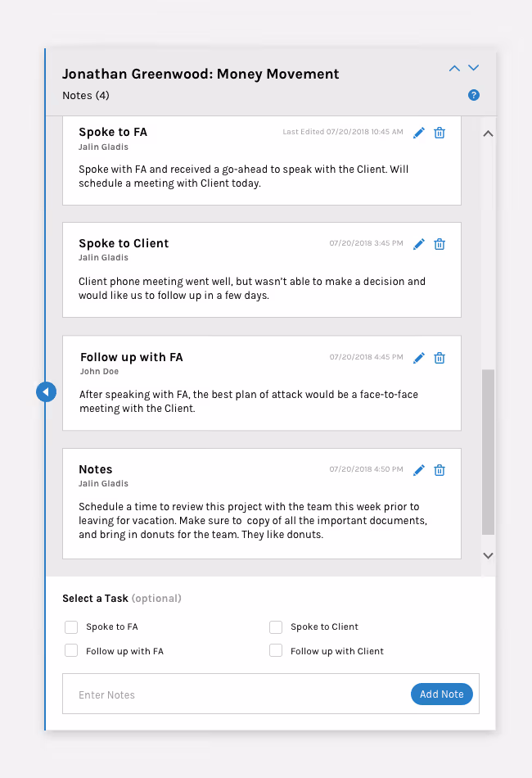Delete the "Spoke to FA" note
Screen dimensions: 532x778
440,132
